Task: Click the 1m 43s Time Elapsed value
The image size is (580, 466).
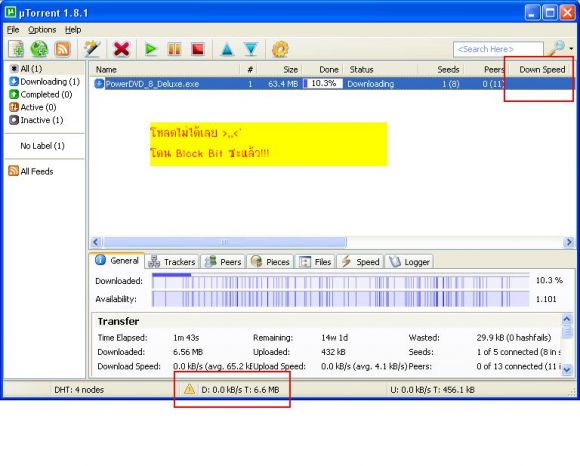Action: (186, 338)
